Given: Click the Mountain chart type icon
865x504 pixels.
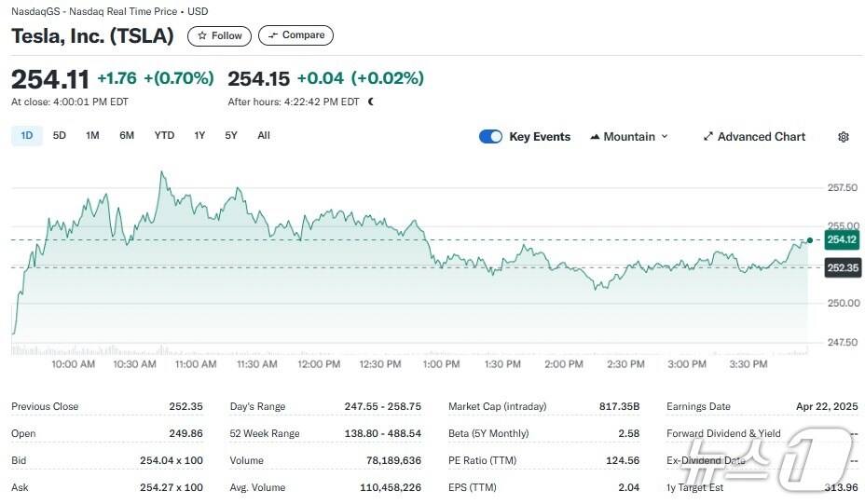Looking at the screenshot, I should [x=595, y=137].
